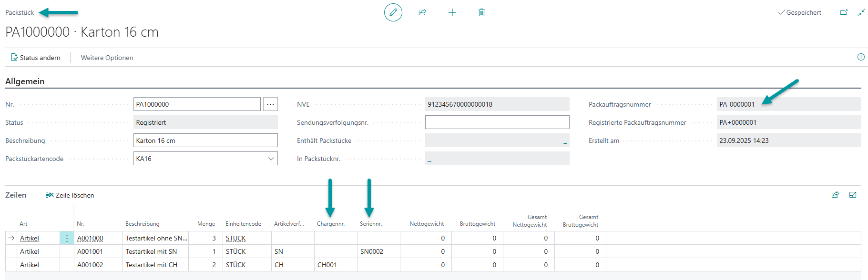Open item link A001000
This screenshot has height=280, width=868.
(x=90, y=238)
